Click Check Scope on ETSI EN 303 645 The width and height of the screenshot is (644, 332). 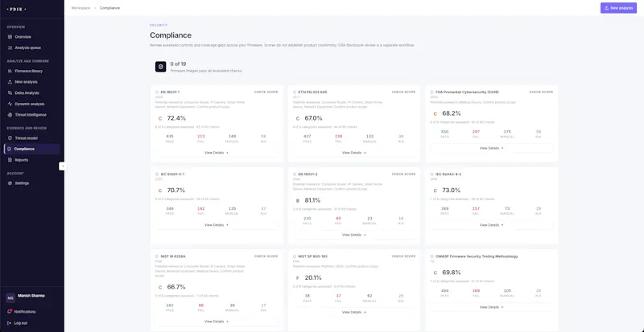pos(404,92)
